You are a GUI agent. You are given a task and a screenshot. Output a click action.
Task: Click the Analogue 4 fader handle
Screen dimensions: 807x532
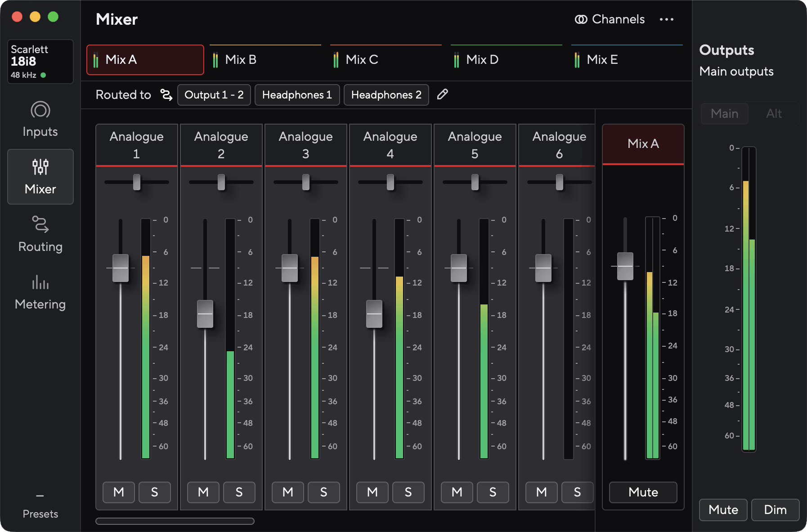374,314
